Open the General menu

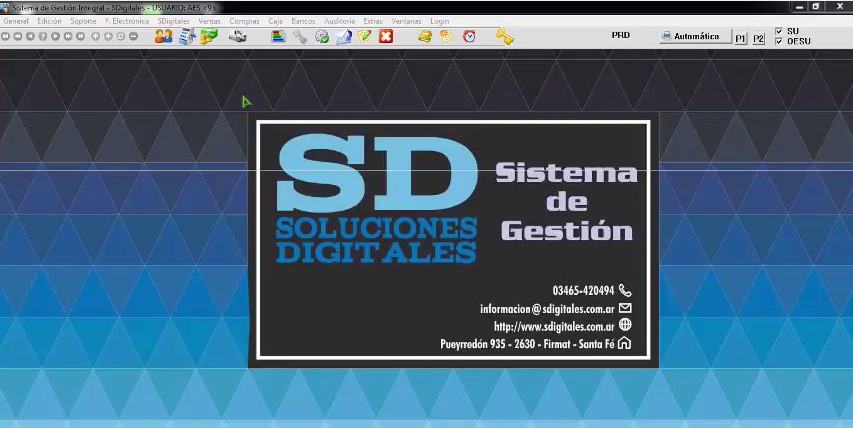16,21
